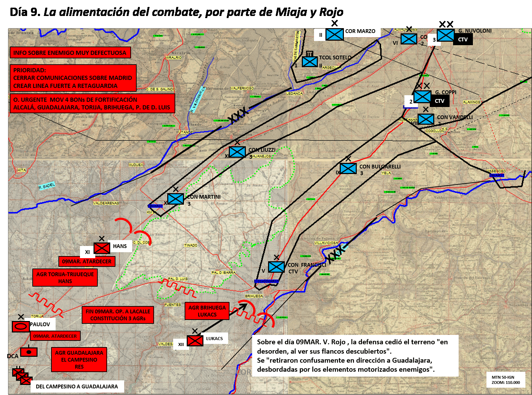Click the blue unit symbol labeled VI

point(409,39)
